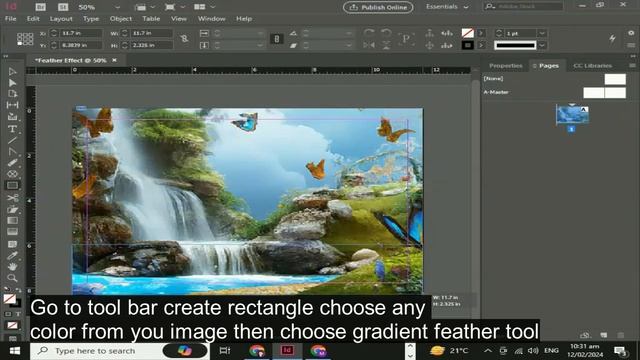
Task: Select the Free Transform tool
Action: (x=12, y=209)
